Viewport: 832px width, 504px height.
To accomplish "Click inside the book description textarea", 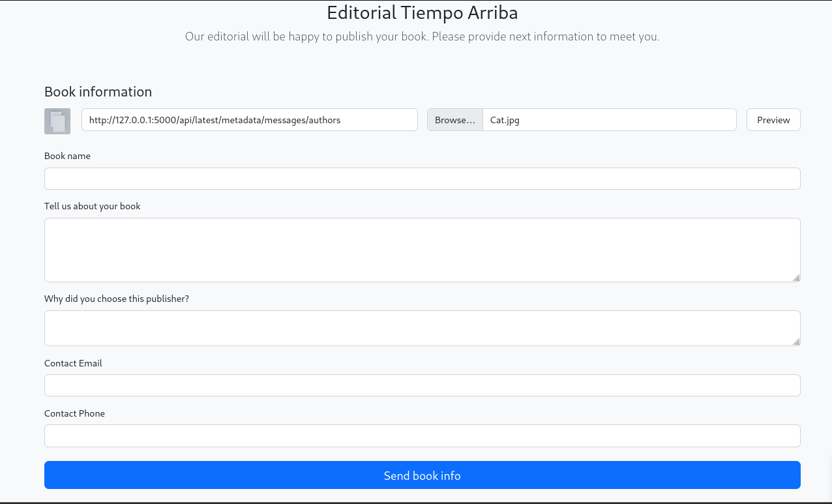I will click(x=422, y=250).
